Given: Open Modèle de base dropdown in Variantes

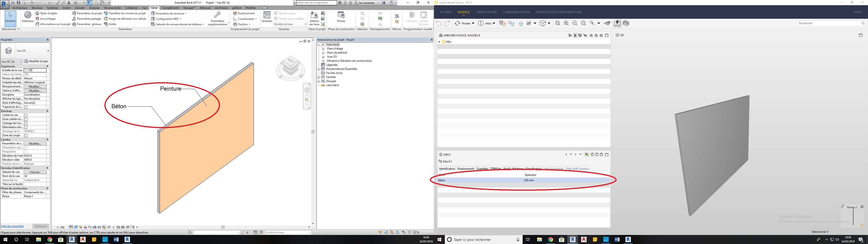Looking at the screenshot, I should [x=290, y=24].
